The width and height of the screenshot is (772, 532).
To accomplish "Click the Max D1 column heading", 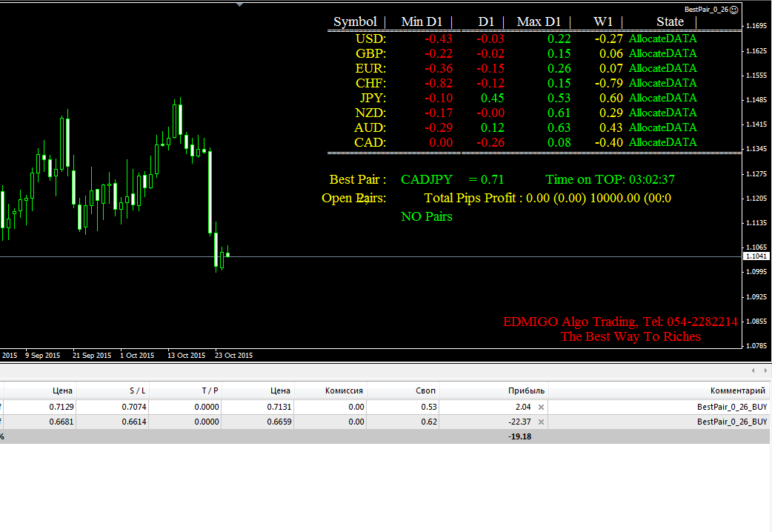I will [539, 21].
